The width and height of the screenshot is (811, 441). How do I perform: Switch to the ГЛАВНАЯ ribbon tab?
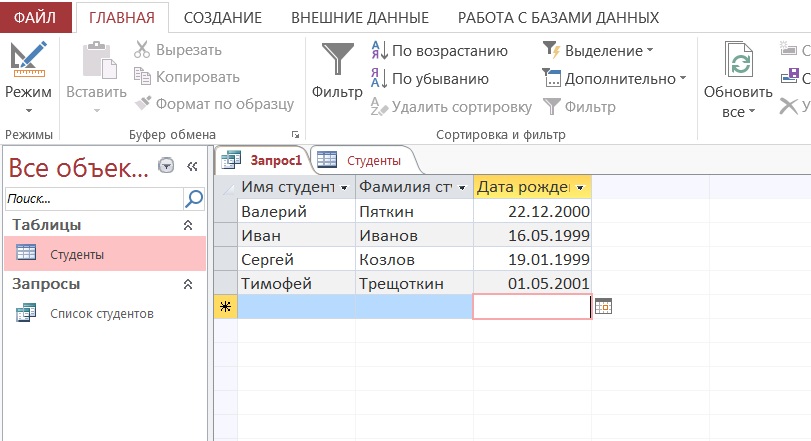(122, 18)
